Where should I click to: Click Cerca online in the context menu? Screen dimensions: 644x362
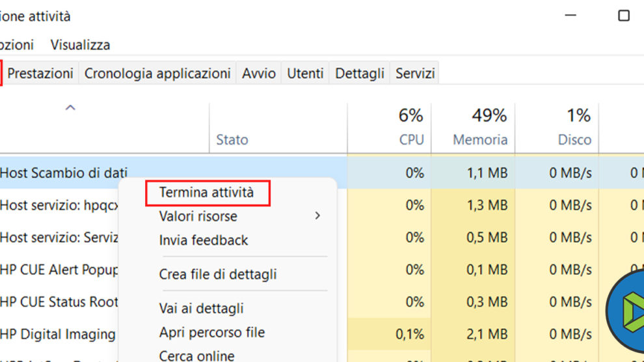(x=197, y=355)
